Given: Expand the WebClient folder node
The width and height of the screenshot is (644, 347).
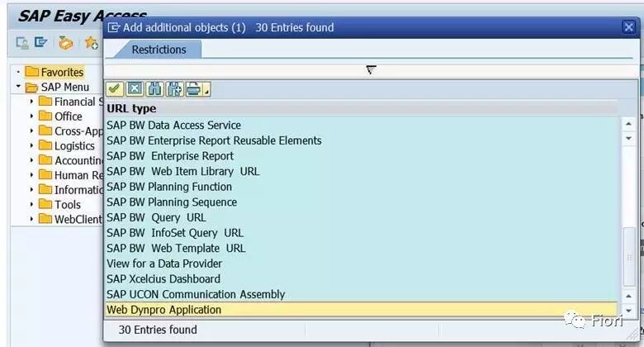Looking at the screenshot, I should (x=31, y=219).
